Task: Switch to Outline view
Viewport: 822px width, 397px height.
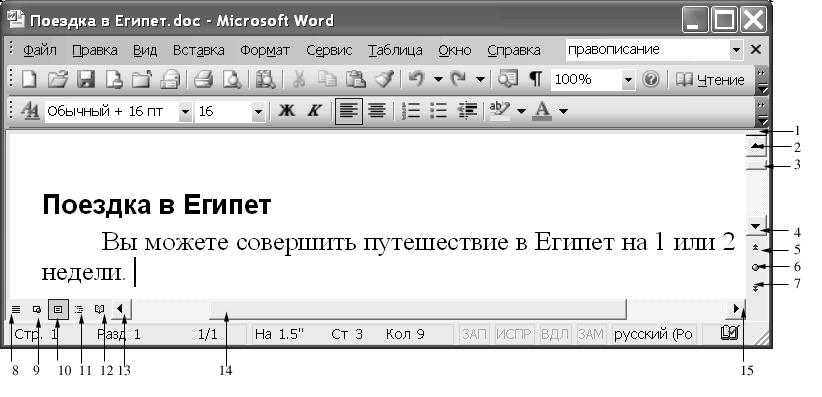Action: click(79, 309)
